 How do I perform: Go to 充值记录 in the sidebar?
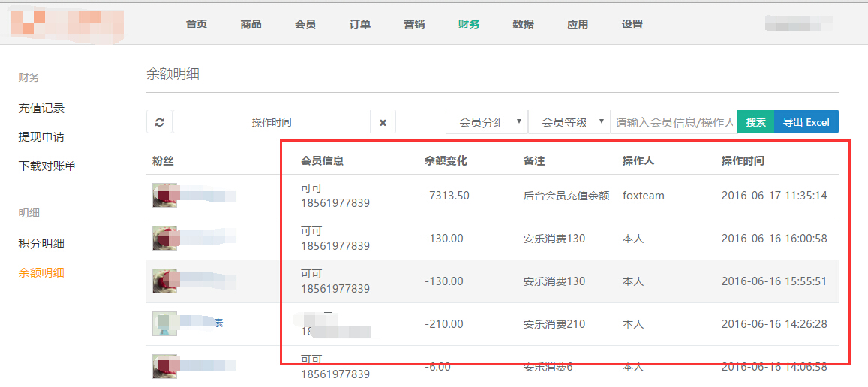[41, 107]
